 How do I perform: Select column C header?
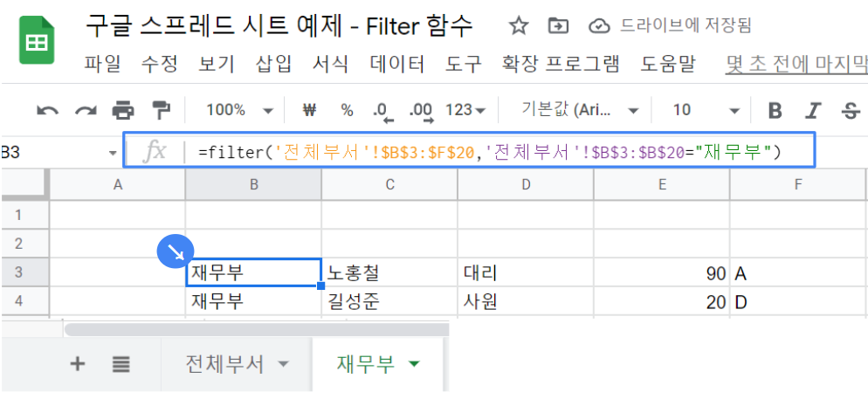389,184
